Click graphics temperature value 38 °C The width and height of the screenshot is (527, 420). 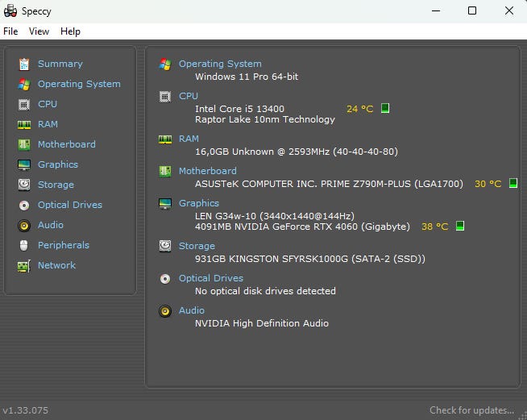[434, 227]
